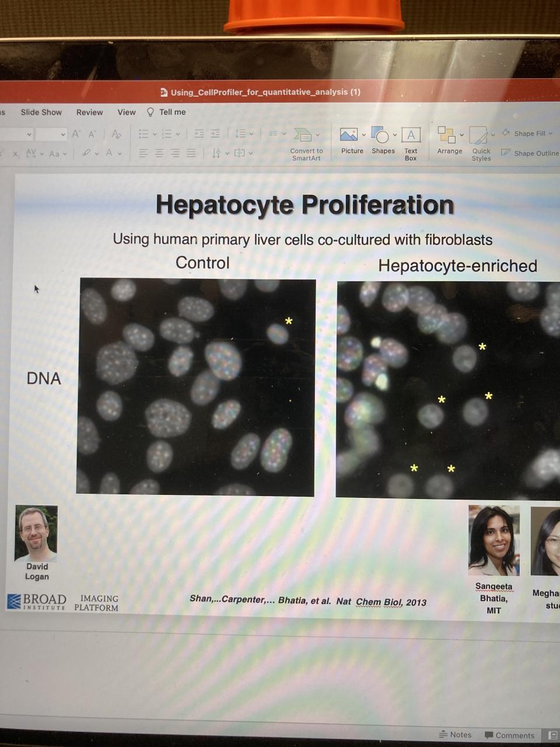
Task: Click Convert to SmartArt
Action: click(x=306, y=144)
